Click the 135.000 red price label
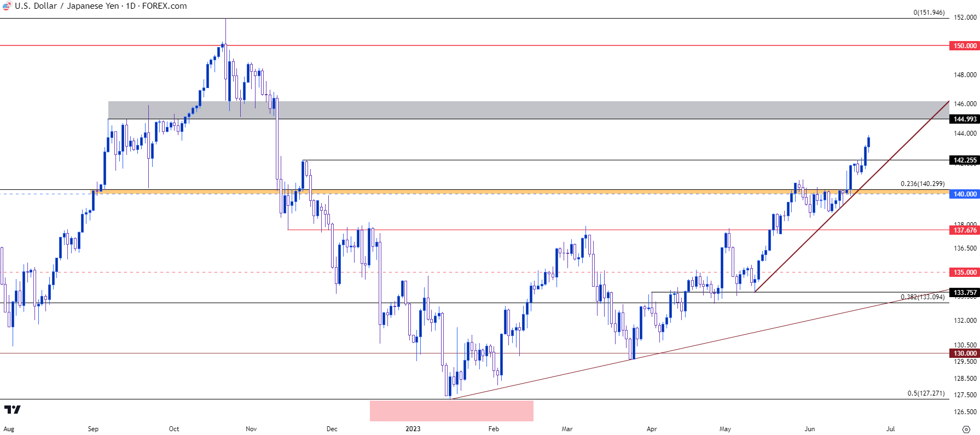 [x=964, y=272]
